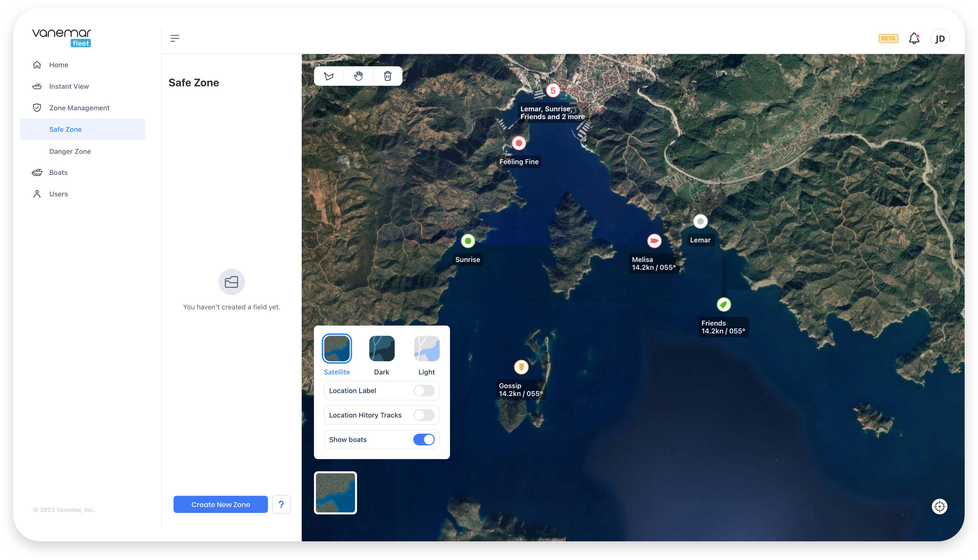This screenshot has height=560, width=978.
Task: Select the cluster marker showing 5 boats
Action: click(553, 90)
